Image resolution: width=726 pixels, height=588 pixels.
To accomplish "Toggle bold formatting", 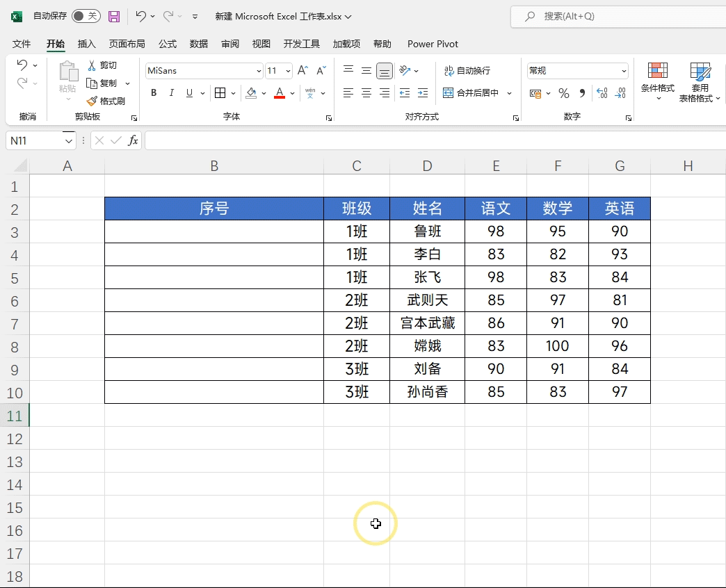I will point(154,93).
